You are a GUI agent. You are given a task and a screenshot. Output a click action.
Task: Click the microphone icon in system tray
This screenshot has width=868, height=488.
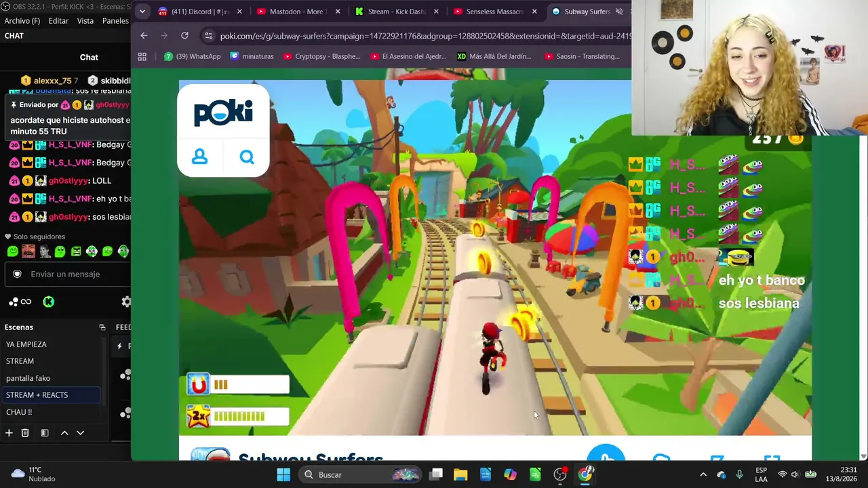click(739, 474)
